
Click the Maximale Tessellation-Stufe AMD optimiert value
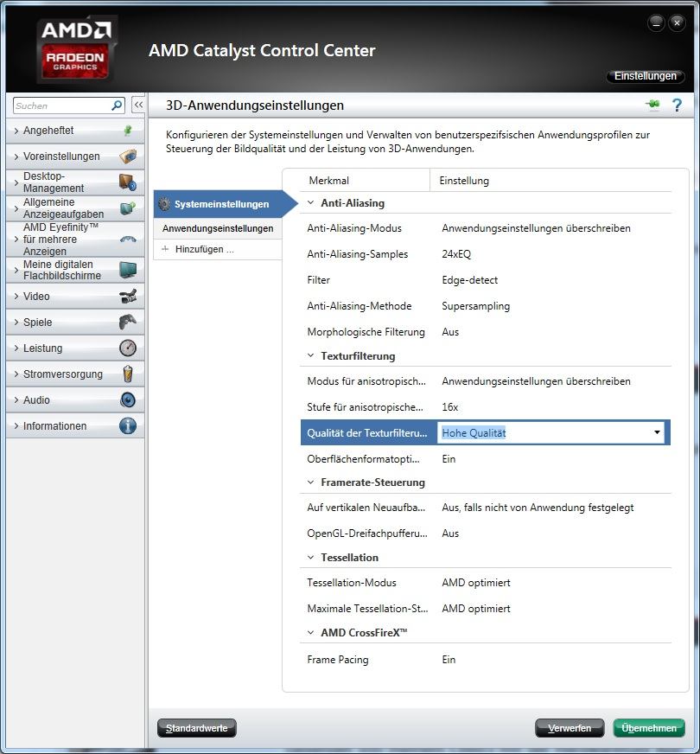point(476,608)
